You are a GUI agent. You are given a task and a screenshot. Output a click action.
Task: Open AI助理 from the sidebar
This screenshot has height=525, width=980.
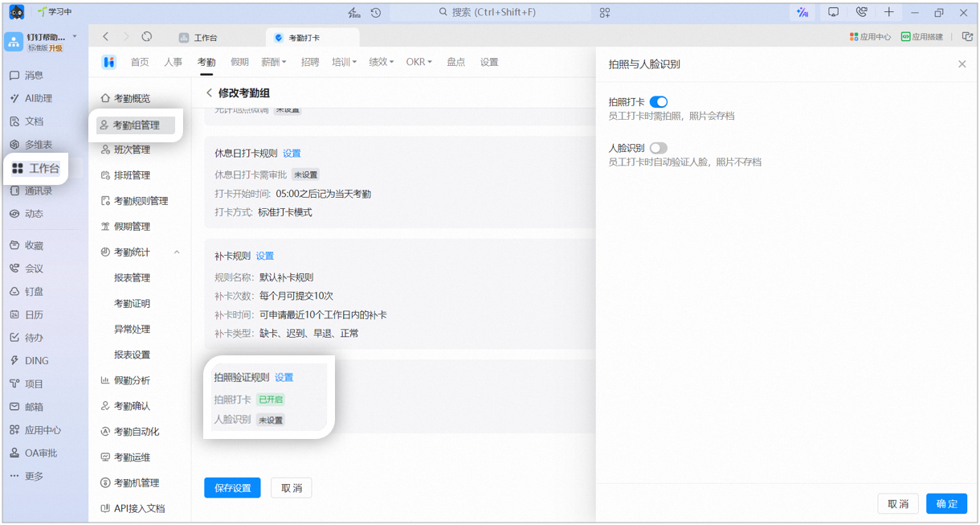(31, 98)
